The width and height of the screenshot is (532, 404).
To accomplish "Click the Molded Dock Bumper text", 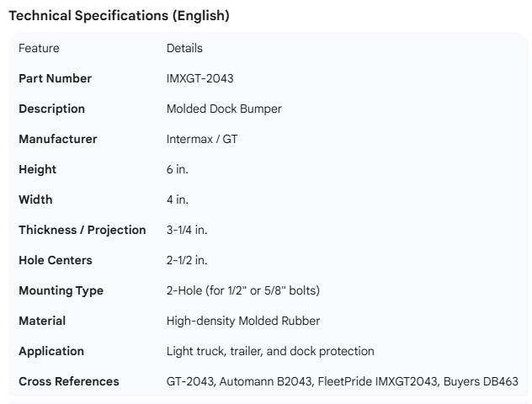I will (x=224, y=109).
